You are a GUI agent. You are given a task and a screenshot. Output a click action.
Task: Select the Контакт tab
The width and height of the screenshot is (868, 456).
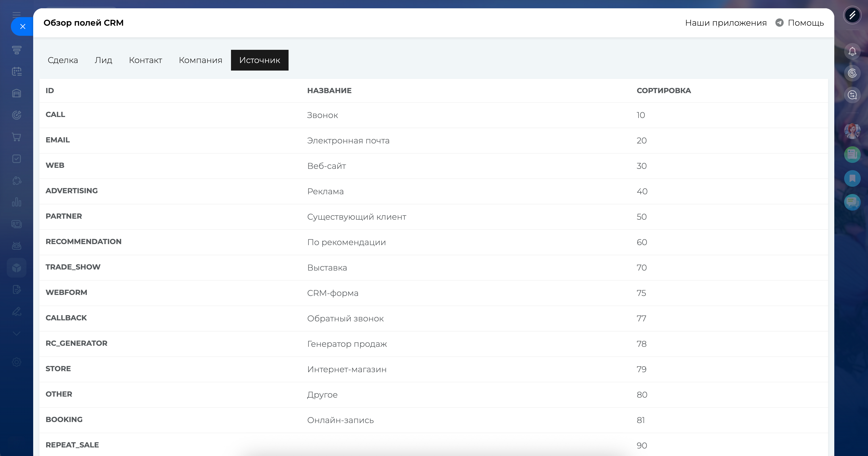[145, 60]
